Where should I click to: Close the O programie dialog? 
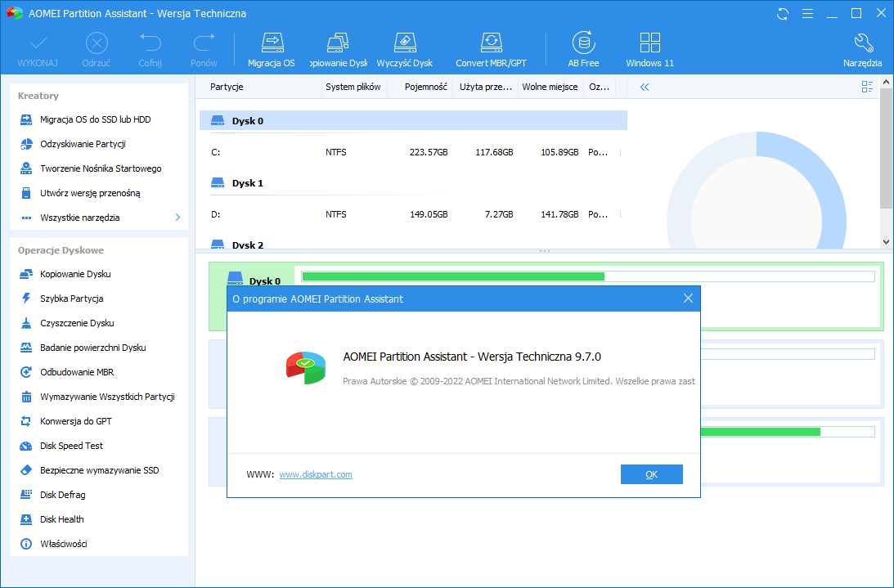pyautogui.click(x=688, y=298)
